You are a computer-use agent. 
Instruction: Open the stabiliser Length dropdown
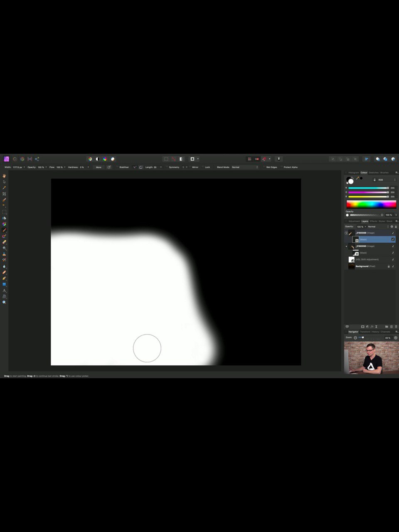click(161, 167)
